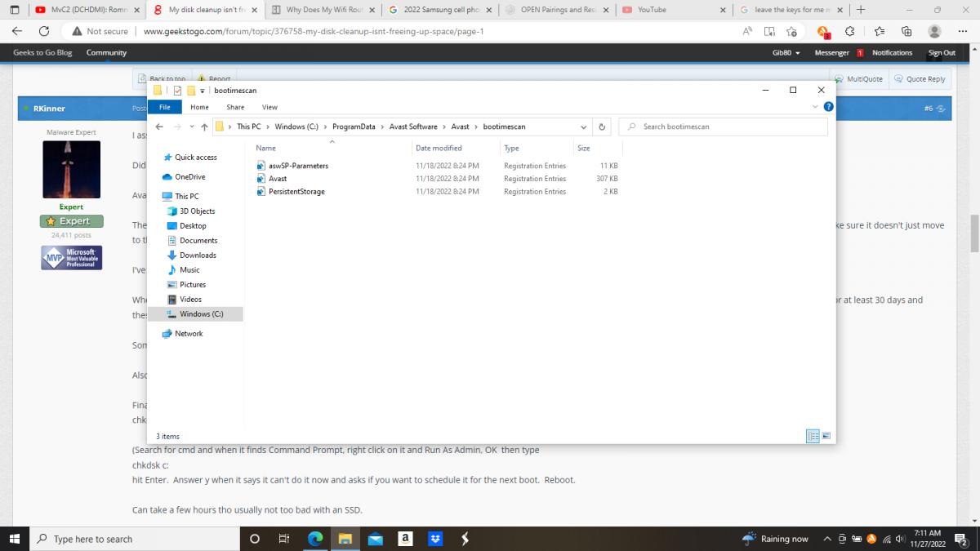Select the PersistentStorage registry file

[296, 192]
